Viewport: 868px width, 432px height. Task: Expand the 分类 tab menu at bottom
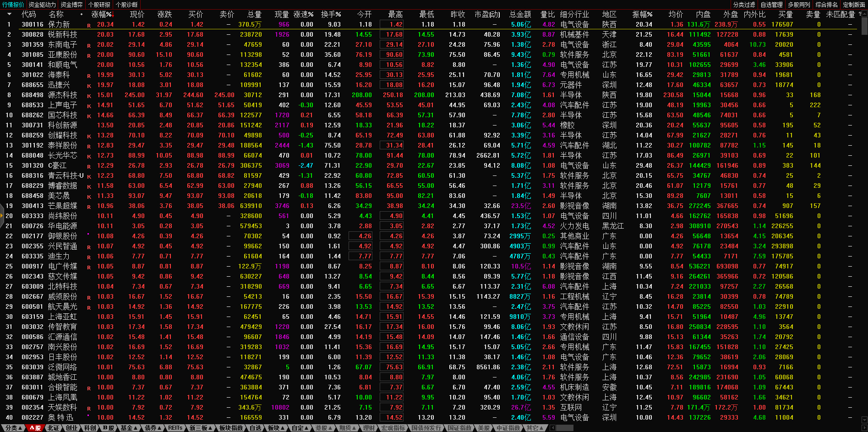[13, 428]
